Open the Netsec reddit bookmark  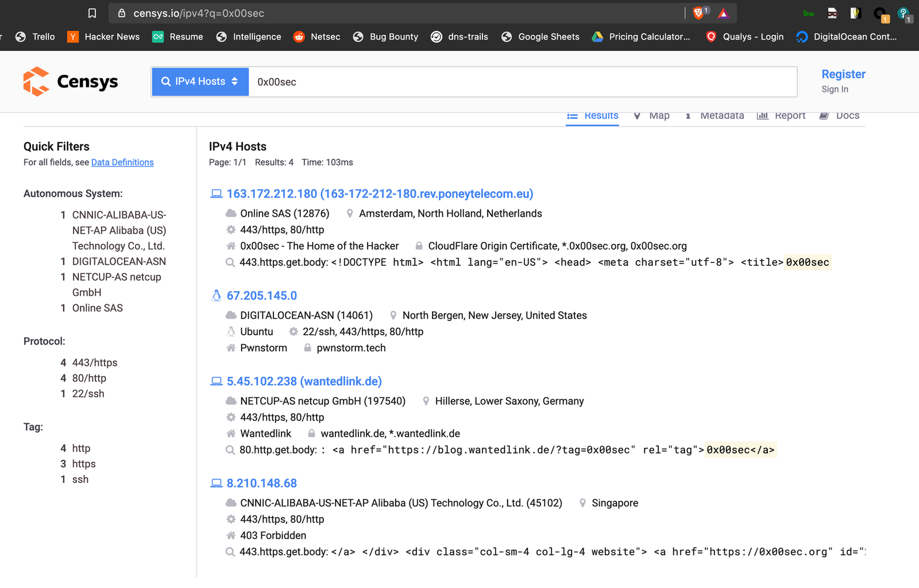[x=316, y=37]
